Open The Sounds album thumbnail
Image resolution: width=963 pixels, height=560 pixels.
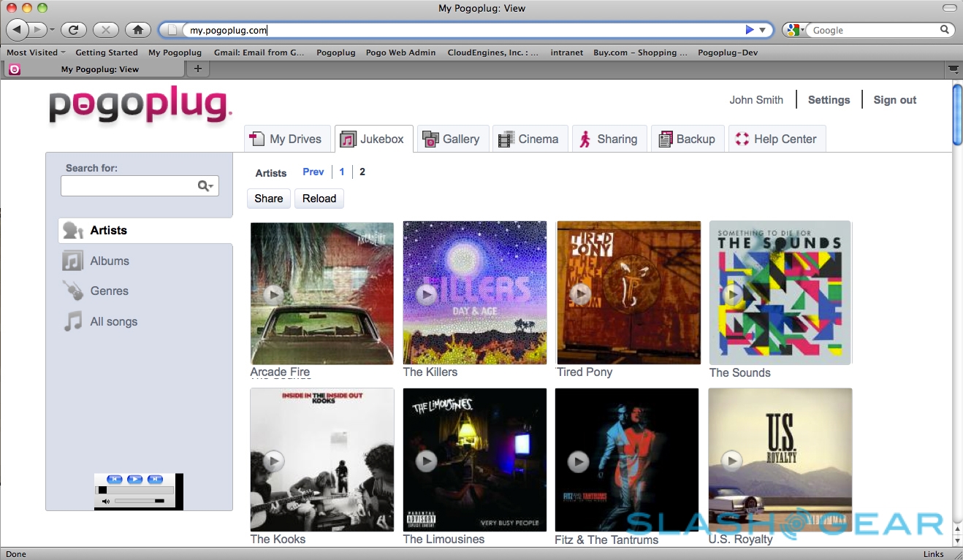point(780,293)
